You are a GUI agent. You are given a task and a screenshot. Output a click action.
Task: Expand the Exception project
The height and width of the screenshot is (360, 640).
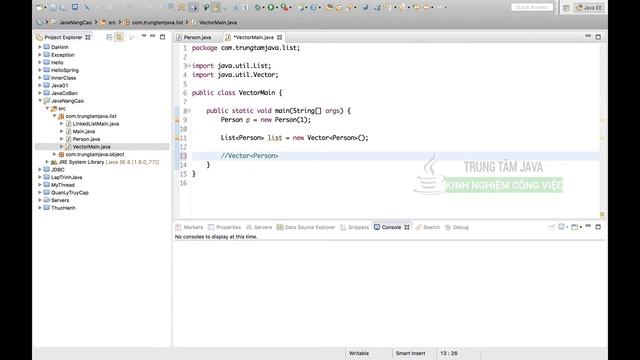click(40, 55)
